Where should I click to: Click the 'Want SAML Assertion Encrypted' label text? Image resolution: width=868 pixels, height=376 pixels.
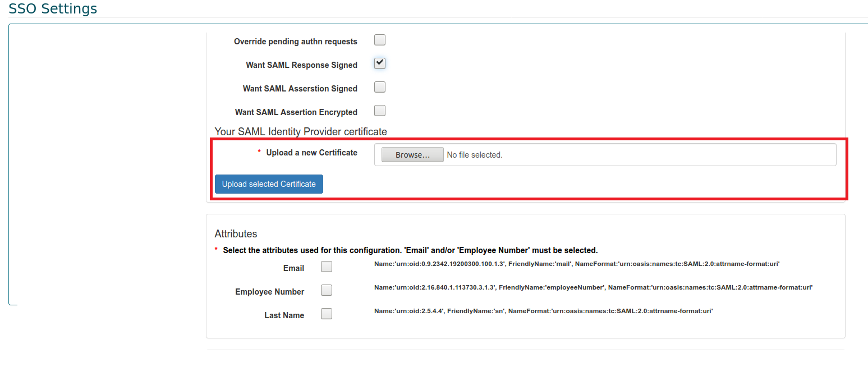click(x=296, y=112)
